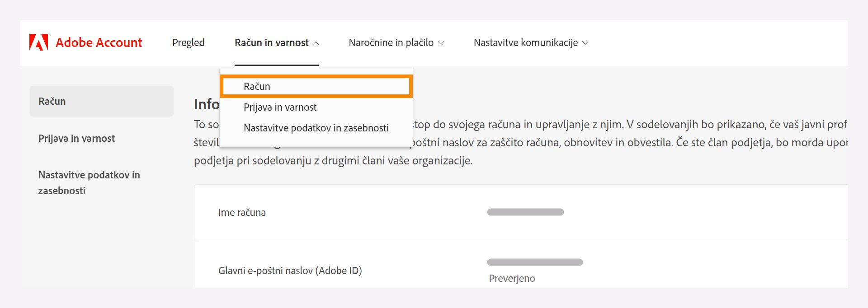Open the "Pregled" page from top navigation
Viewport: 868px width, 308px height.
pyautogui.click(x=188, y=42)
